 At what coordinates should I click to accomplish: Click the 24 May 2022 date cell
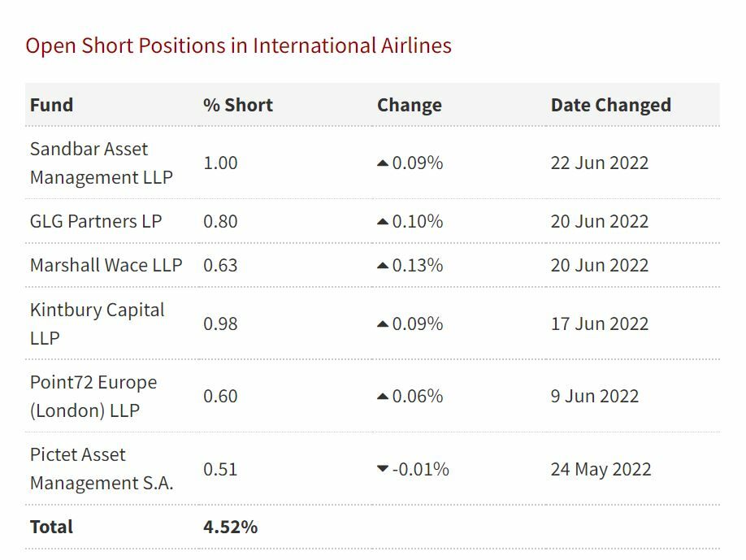pos(601,469)
